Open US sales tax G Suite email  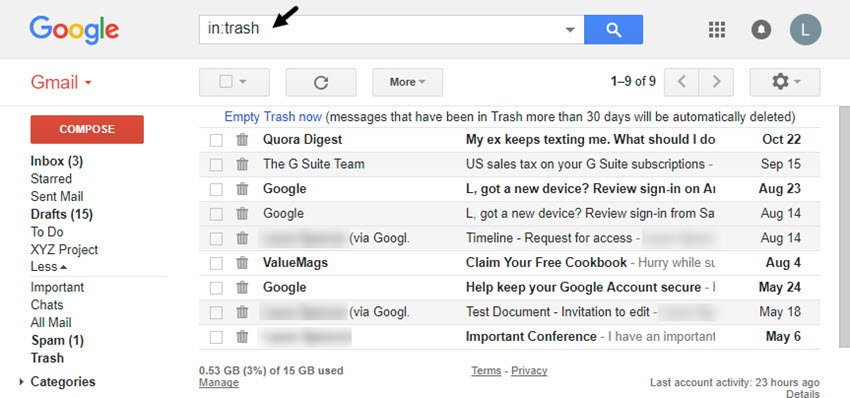pos(585,164)
